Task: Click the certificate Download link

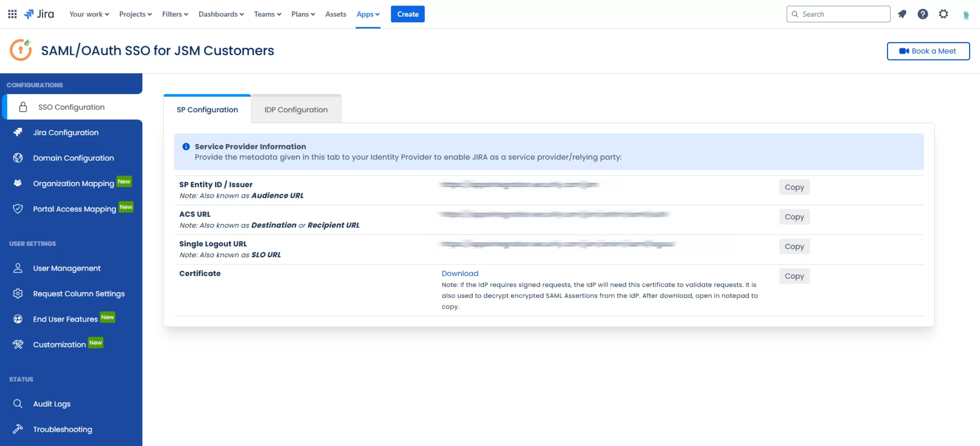Action: click(x=460, y=273)
